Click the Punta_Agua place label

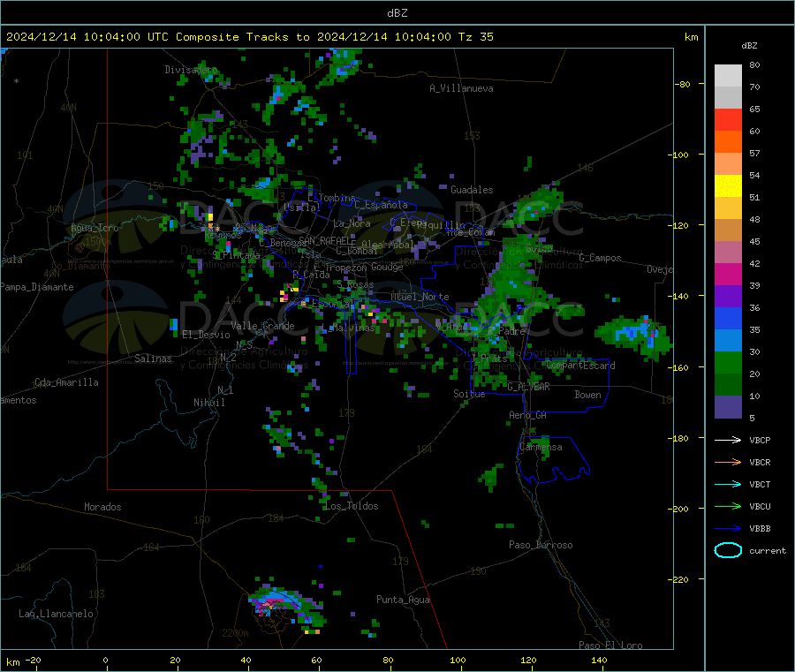[403, 600]
